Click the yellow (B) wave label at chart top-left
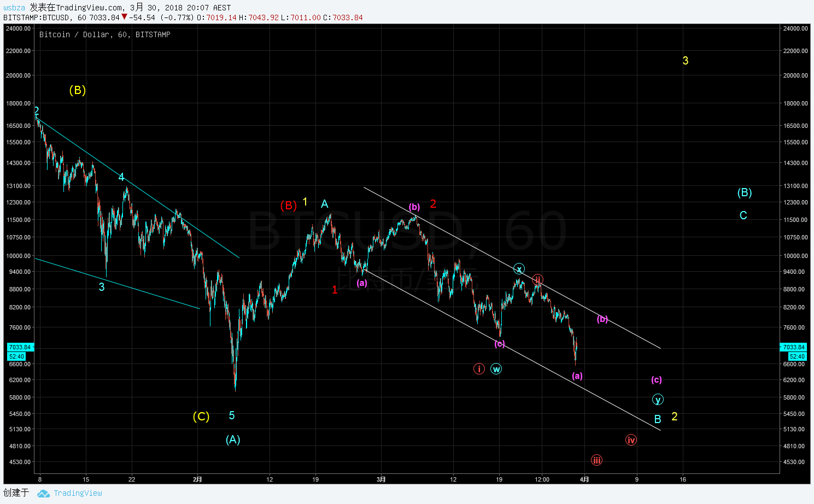Viewport: 814px width, 504px height. 78,90
